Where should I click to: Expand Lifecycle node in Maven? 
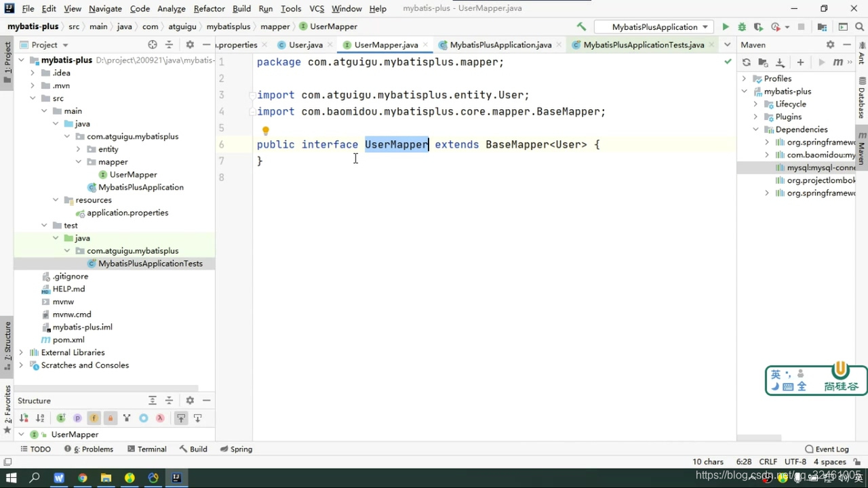tap(755, 104)
